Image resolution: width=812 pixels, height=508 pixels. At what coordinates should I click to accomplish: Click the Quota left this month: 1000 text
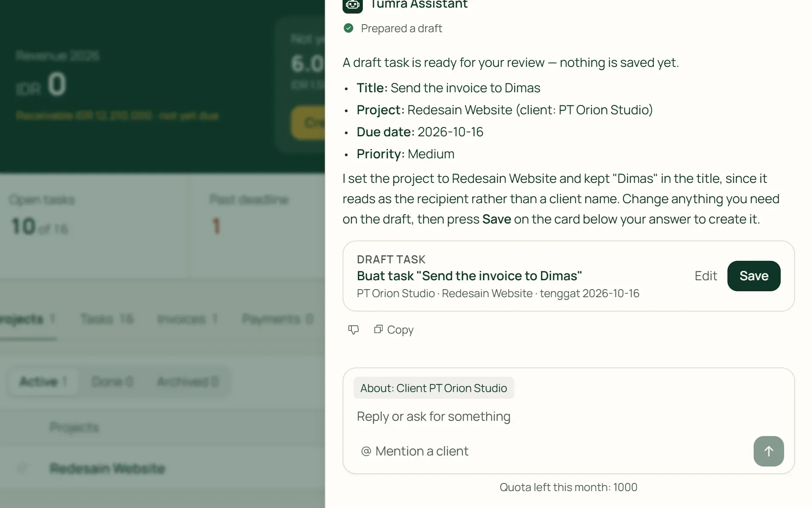(x=568, y=487)
